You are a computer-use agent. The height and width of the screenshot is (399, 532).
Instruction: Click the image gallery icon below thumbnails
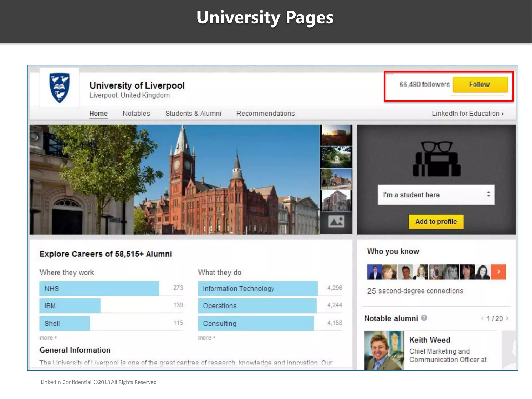tap(336, 222)
